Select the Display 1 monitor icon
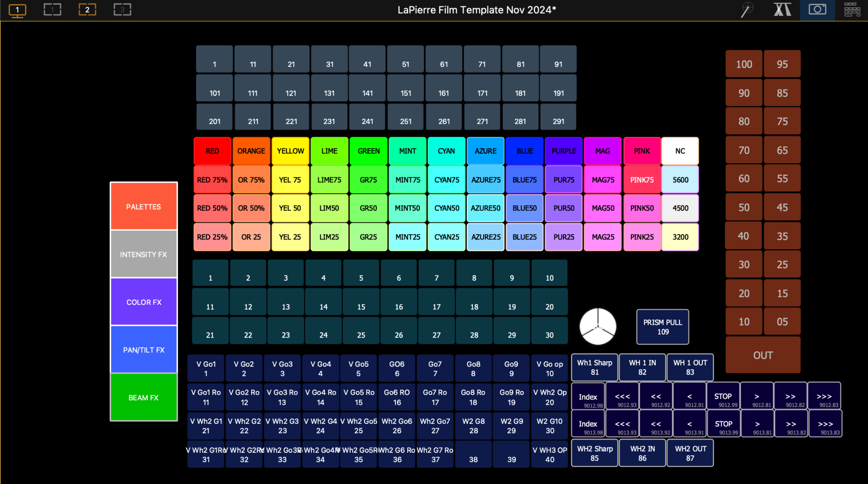The height and width of the screenshot is (484, 868). click(x=17, y=9)
